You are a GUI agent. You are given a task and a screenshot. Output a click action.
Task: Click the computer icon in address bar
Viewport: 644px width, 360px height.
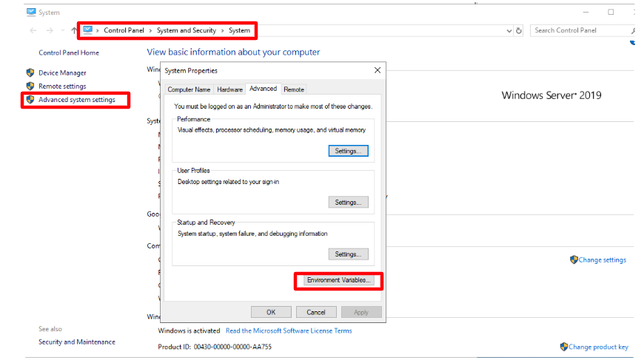(88, 30)
